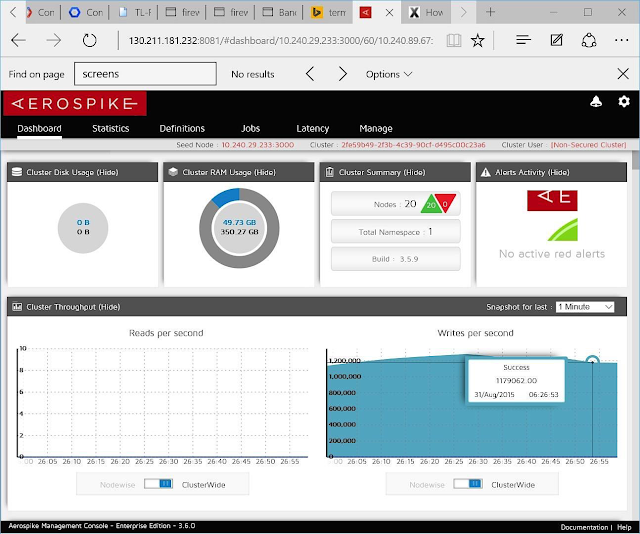Click the RAM usage donut chart
The image size is (640, 534).
tap(239, 228)
